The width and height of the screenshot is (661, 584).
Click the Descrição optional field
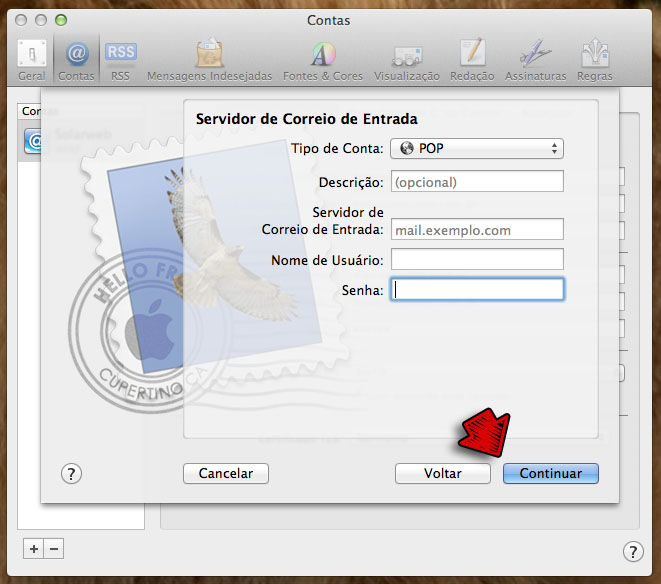pos(477,181)
